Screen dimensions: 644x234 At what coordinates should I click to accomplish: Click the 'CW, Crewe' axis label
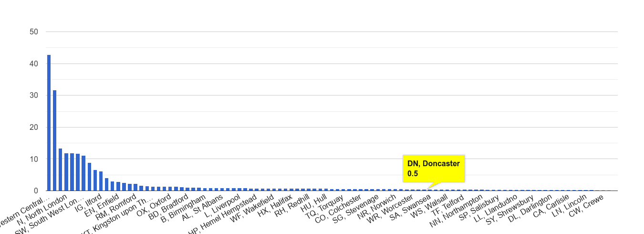pyautogui.click(x=586, y=205)
